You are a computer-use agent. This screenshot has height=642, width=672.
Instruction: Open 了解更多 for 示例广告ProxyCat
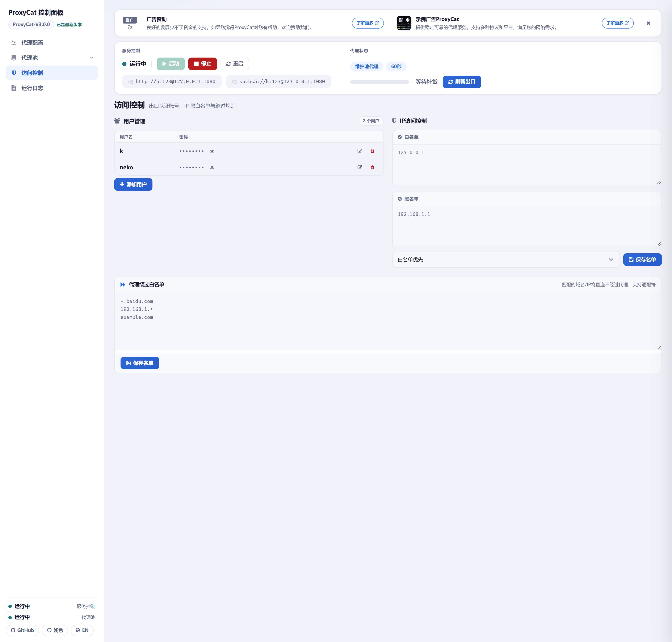click(617, 23)
